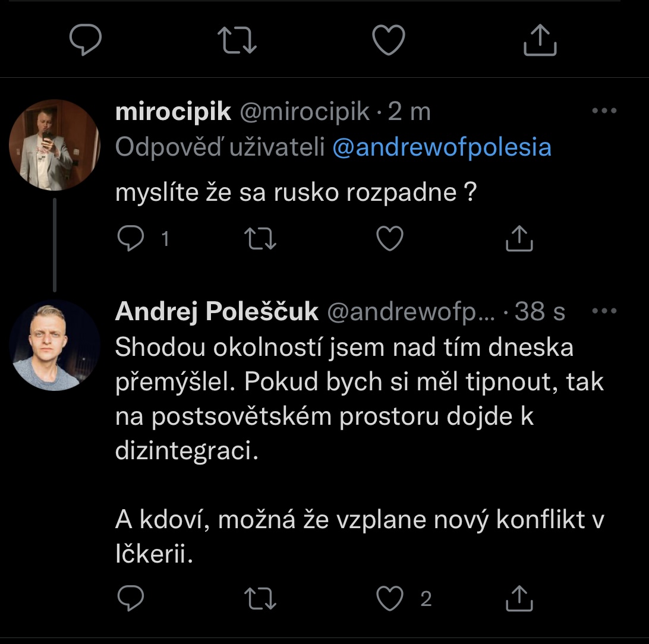Open the @andrewofpolesia mention link
The image size is (649, 644).
(x=442, y=147)
